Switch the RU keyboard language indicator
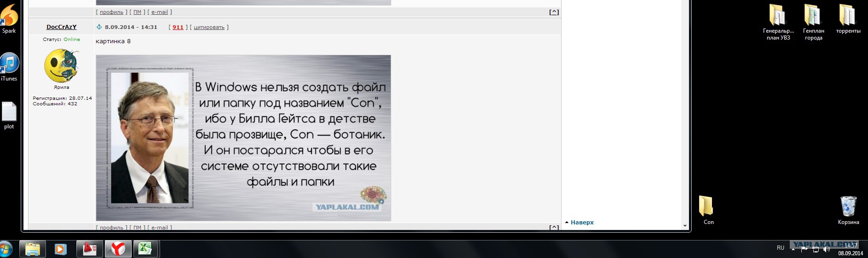Image resolution: width=868 pixels, height=258 pixels. tap(781, 248)
